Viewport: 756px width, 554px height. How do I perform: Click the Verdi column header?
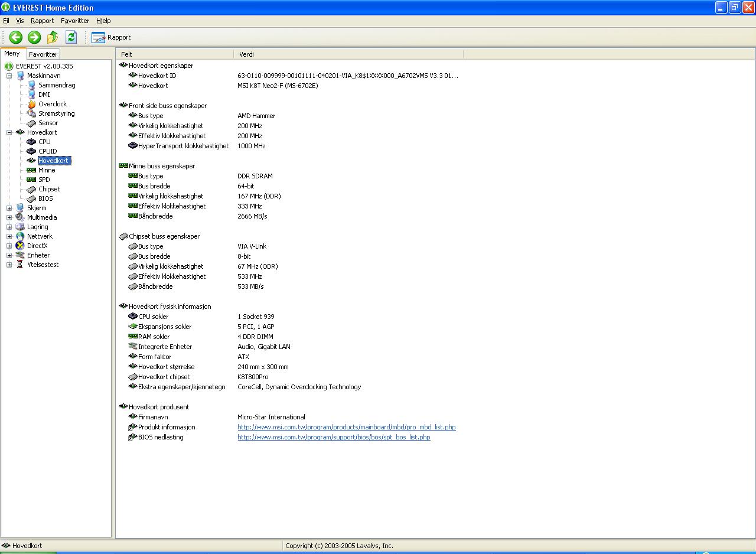348,54
